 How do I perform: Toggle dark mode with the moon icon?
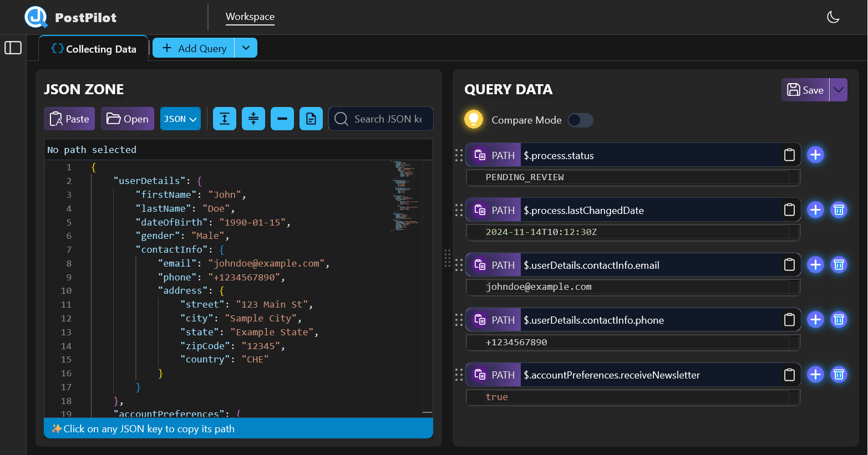pos(833,17)
